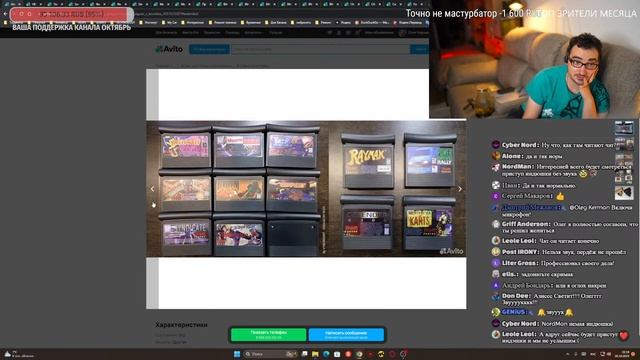Open the Avito logo home link
Viewport: 640px width, 360px height.
169,49
